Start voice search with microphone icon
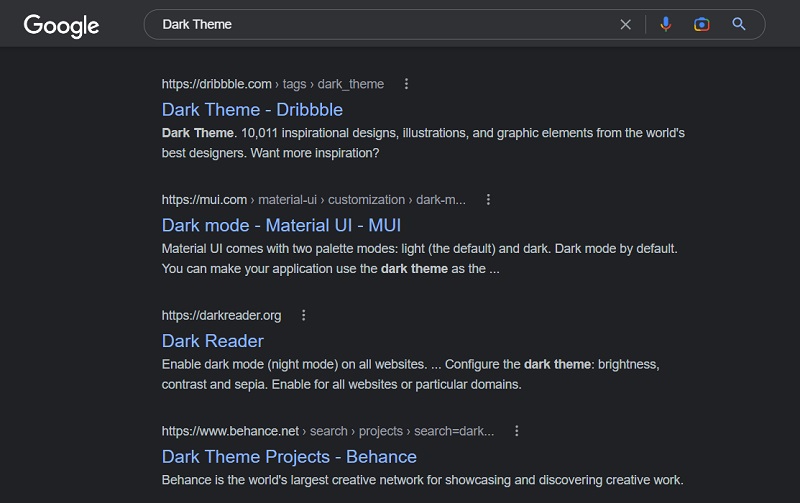Screen dimensions: 800x503 666,24
